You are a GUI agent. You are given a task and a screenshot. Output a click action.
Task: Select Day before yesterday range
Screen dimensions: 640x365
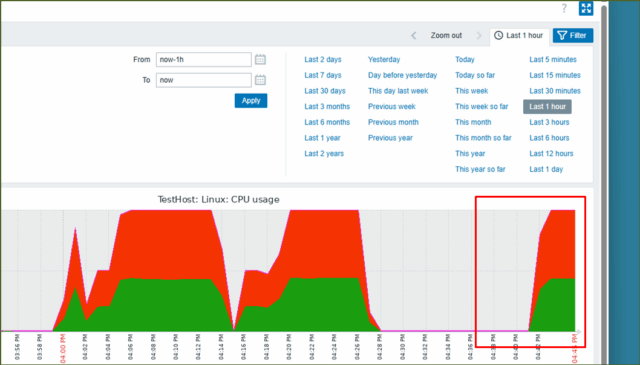pyautogui.click(x=402, y=75)
